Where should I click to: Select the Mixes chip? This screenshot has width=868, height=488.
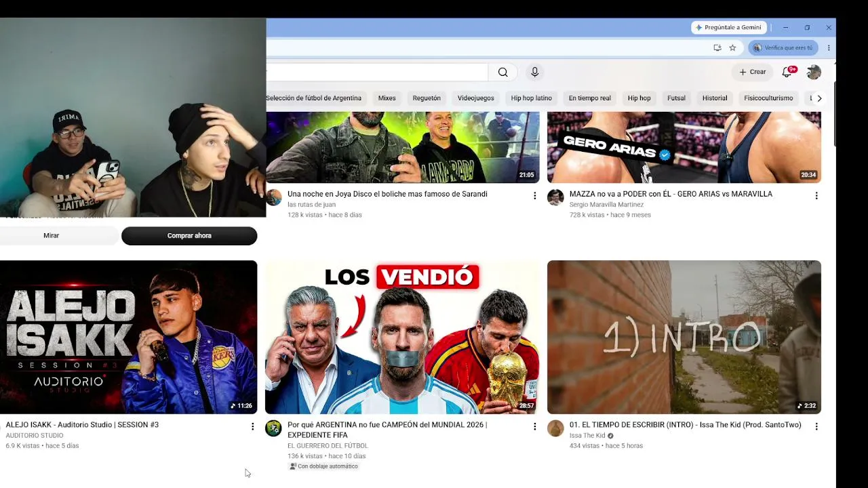387,98
